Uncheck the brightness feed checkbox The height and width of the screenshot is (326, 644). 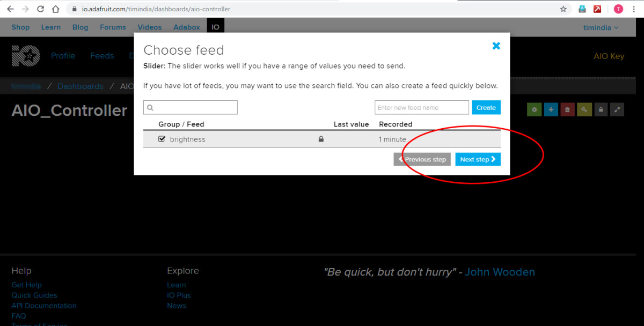tap(162, 139)
